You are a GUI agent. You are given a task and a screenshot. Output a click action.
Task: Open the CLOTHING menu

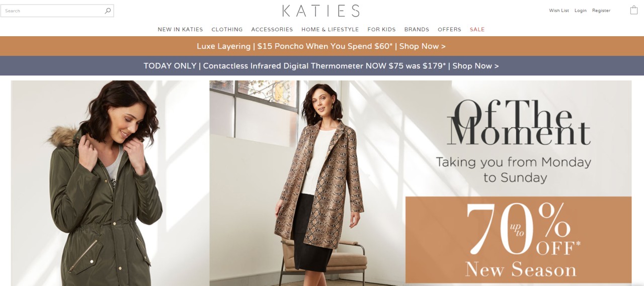pyautogui.click(x=227, y=30)
